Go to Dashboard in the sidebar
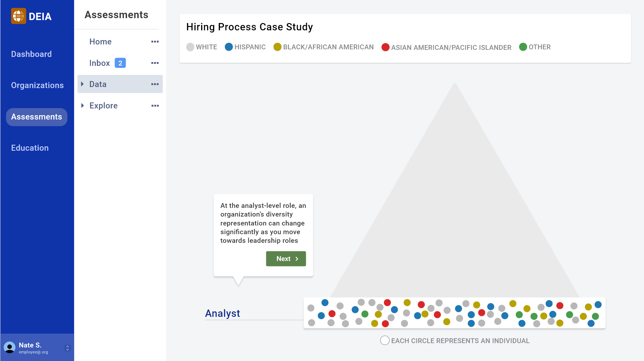Viewport: 644px width, 361px height. (x=31, y=54)
